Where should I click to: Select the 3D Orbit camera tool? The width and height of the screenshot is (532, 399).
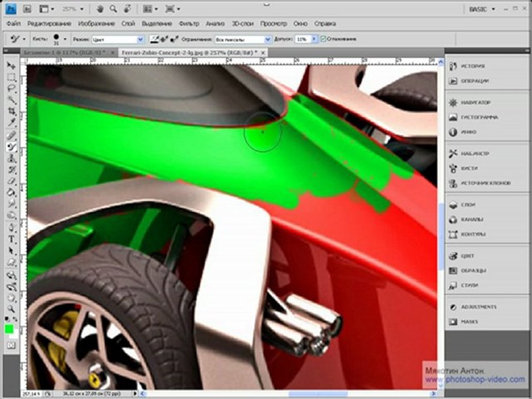click(12, 287)
